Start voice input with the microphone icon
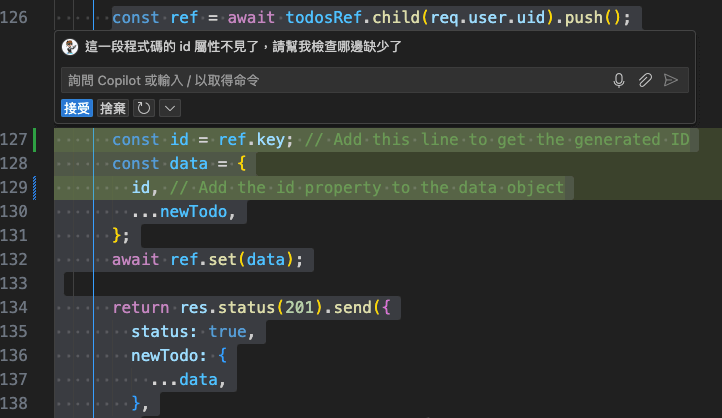This screenshot has width=722, height=418. [x=619, y=80]
